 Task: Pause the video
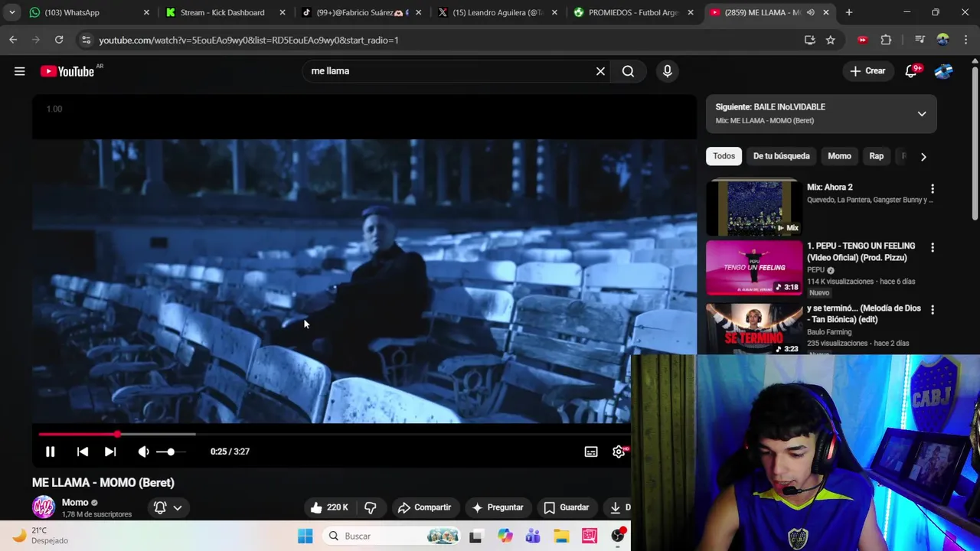point(50,452)
